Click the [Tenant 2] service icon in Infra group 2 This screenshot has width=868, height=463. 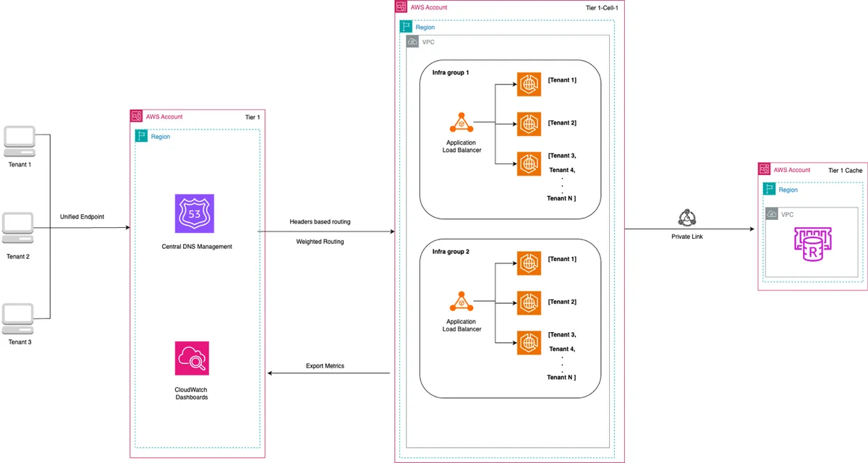tap(529, 302)
